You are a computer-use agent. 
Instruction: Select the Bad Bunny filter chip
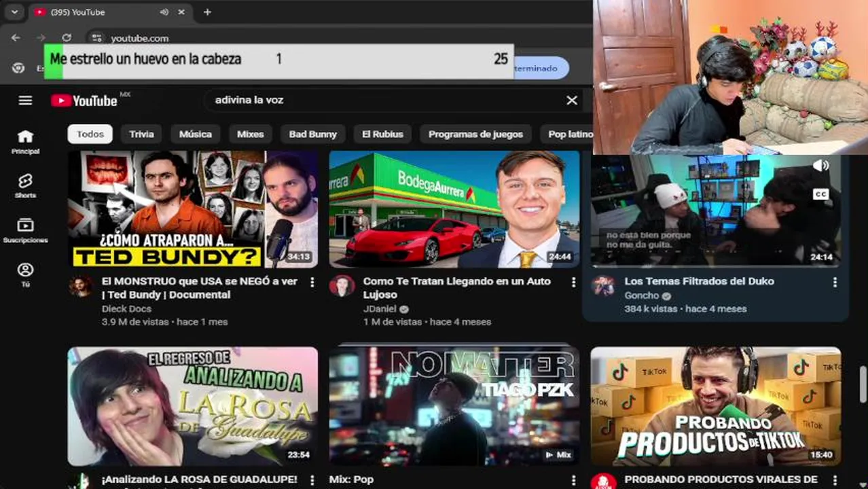(313, 134)
